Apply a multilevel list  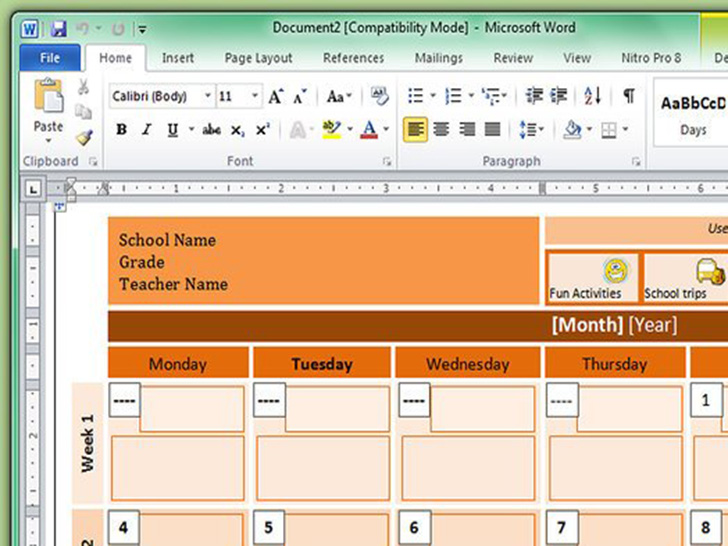click(x=491, y=96)
